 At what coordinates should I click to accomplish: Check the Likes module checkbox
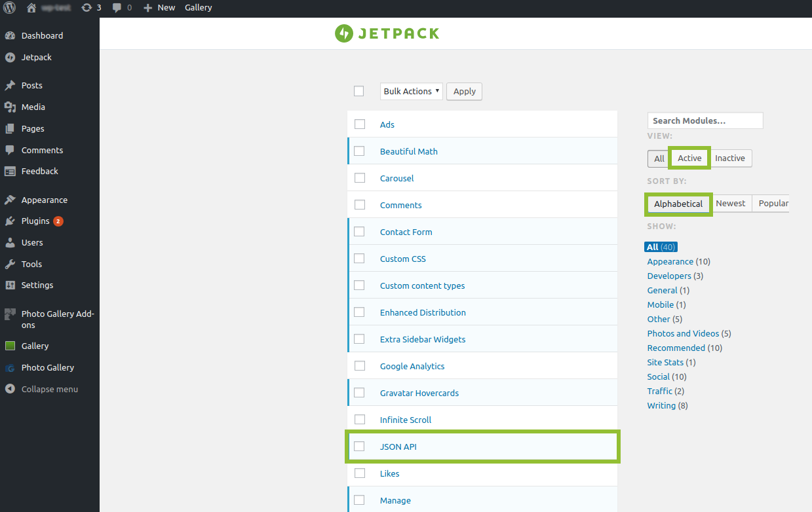coord(359,473)
